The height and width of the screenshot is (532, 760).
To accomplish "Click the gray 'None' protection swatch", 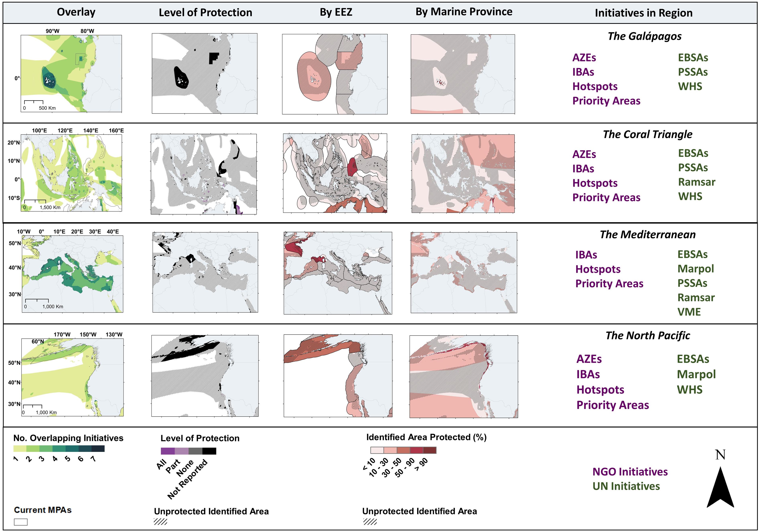I will point(195,451).
